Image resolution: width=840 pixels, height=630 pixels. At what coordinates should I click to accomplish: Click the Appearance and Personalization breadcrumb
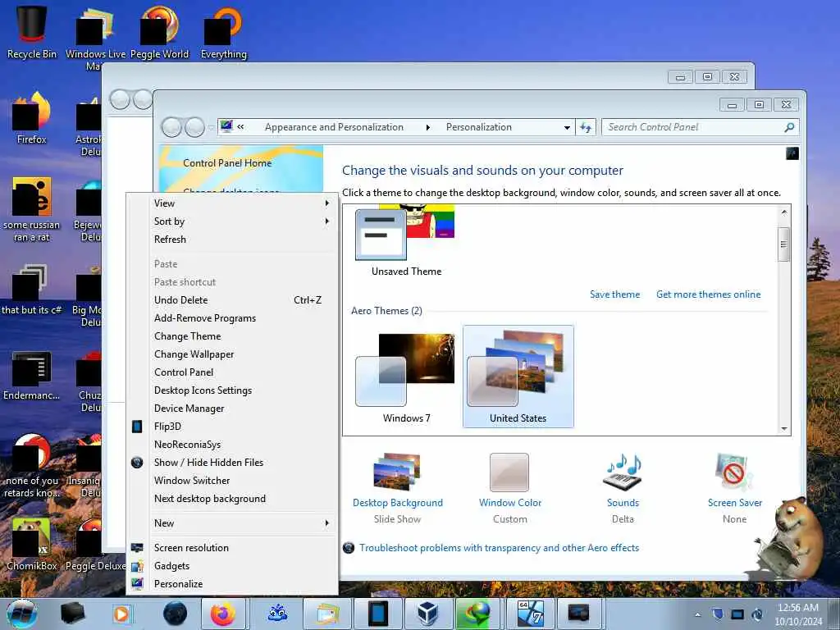click(x=334, y=127)
